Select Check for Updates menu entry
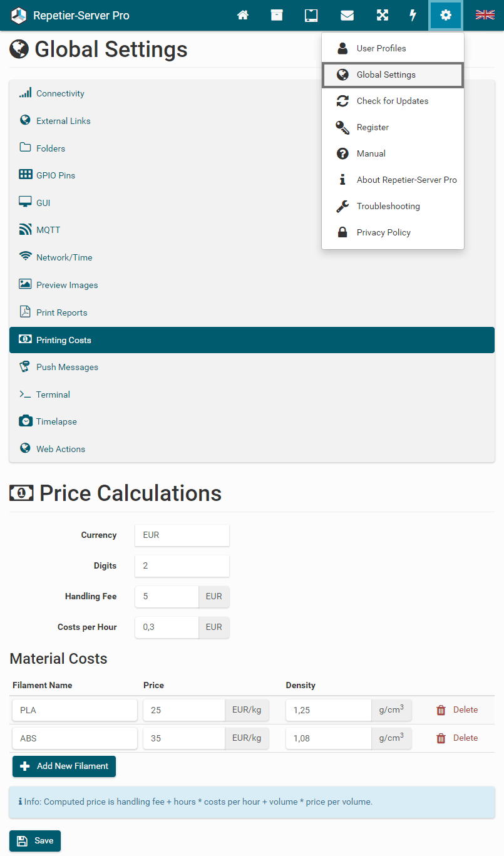The image size is (504, 856). [393, 101]
